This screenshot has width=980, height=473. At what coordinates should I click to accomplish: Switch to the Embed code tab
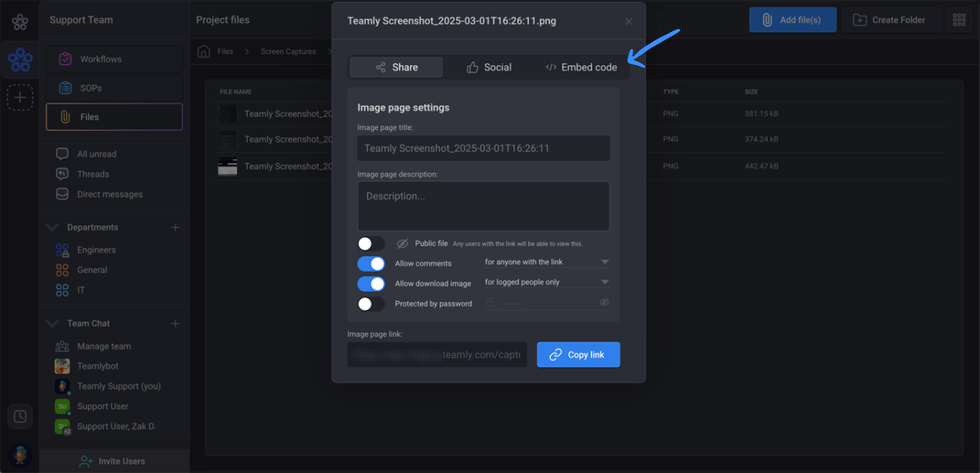click(x=581, y=67)
